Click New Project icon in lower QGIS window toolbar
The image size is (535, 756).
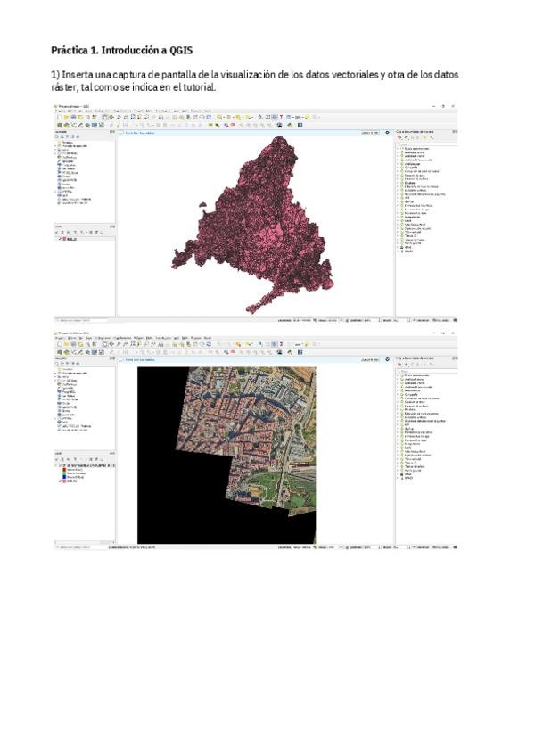(x=59, y=343)
